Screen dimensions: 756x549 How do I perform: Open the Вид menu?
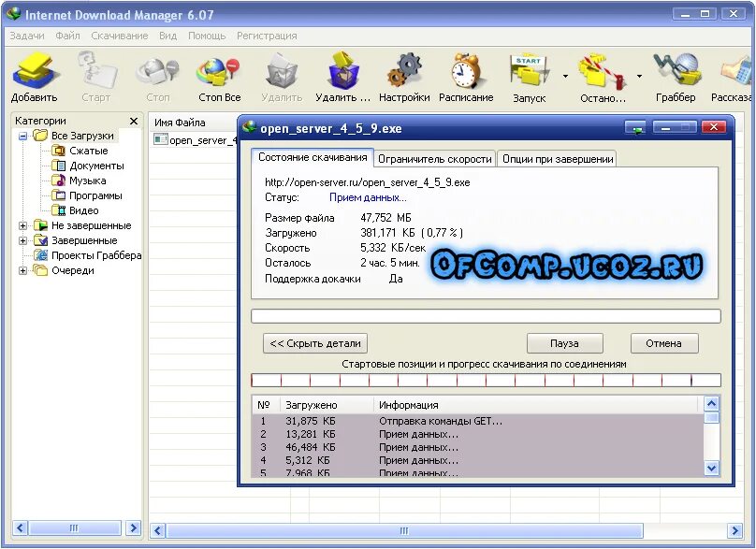point(167,36)
